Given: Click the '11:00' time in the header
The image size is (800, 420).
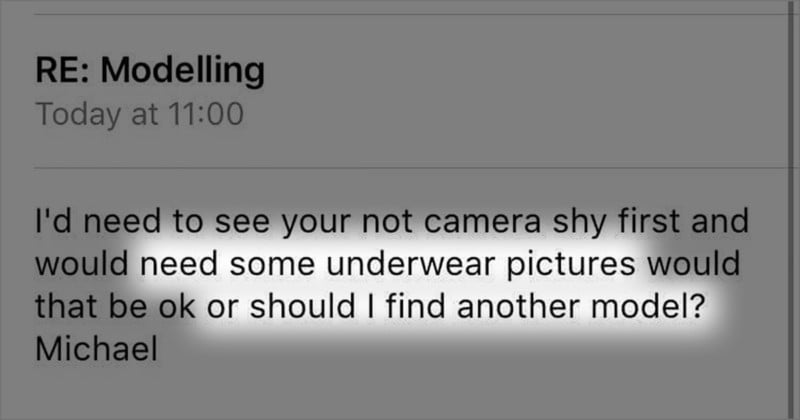Looking at the screenshot, I should coord(206,114).
